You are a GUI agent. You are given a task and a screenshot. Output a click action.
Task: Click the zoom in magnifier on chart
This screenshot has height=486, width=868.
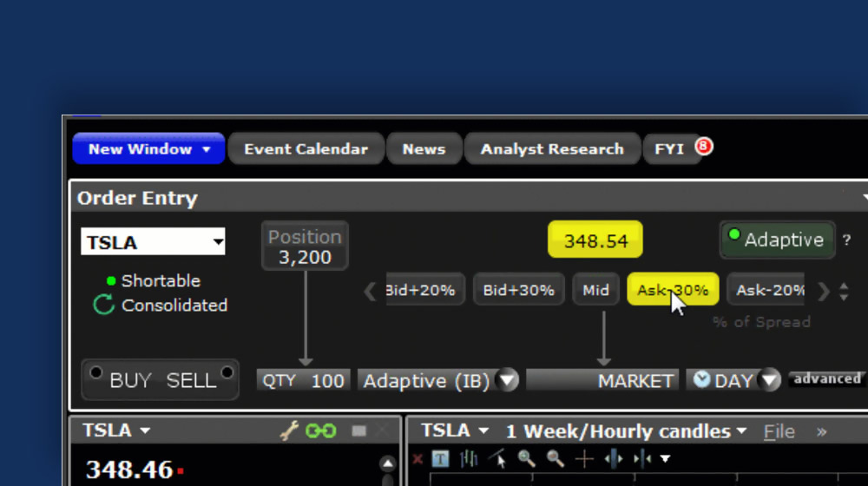[x=526, y=459]
